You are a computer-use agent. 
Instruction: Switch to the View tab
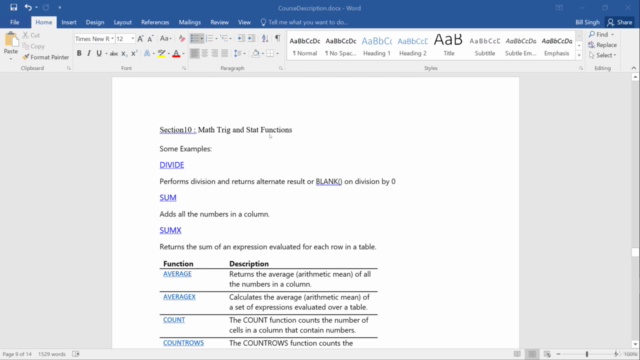[x=244, y=22]
